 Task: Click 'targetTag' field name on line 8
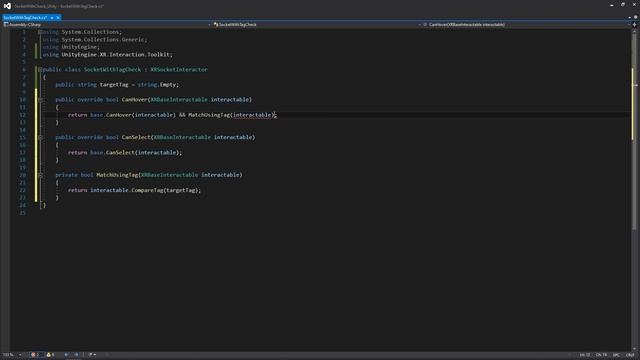click(x=114, y=84)
